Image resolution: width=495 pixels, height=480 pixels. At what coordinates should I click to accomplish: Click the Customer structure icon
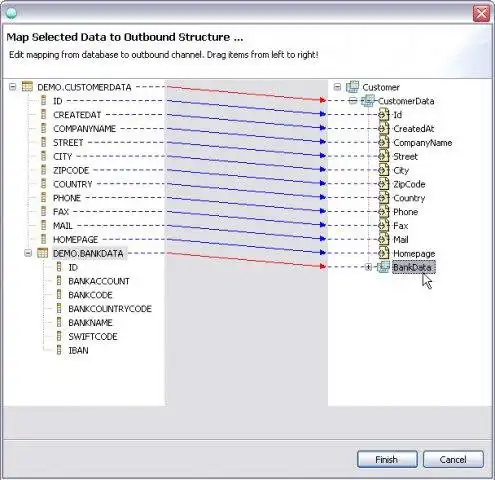click(352, 87)
